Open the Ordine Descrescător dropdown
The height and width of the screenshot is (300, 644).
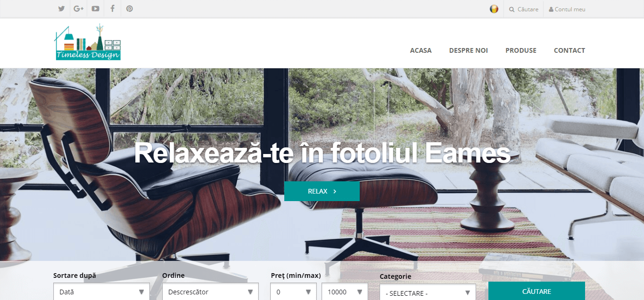tap(210, 292)
